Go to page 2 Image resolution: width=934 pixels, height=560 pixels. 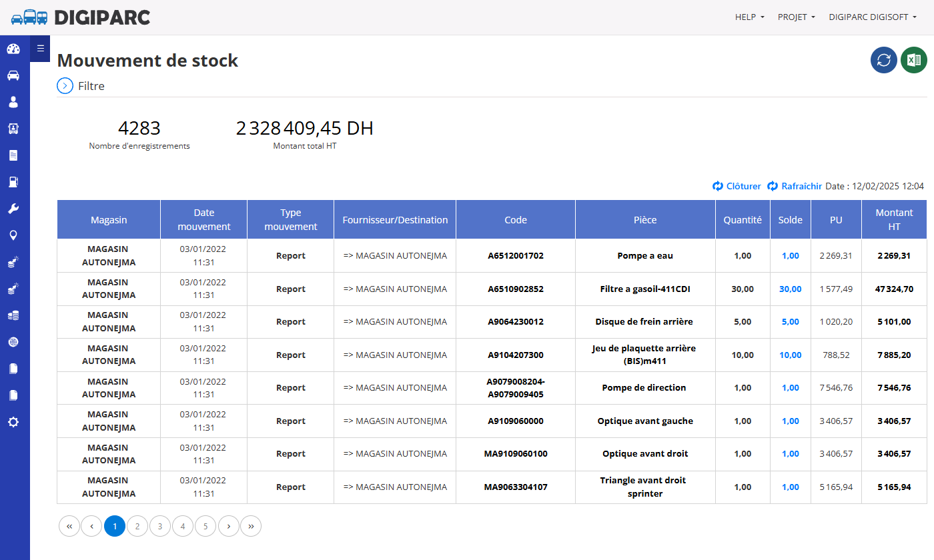click(x=137, y=526)
